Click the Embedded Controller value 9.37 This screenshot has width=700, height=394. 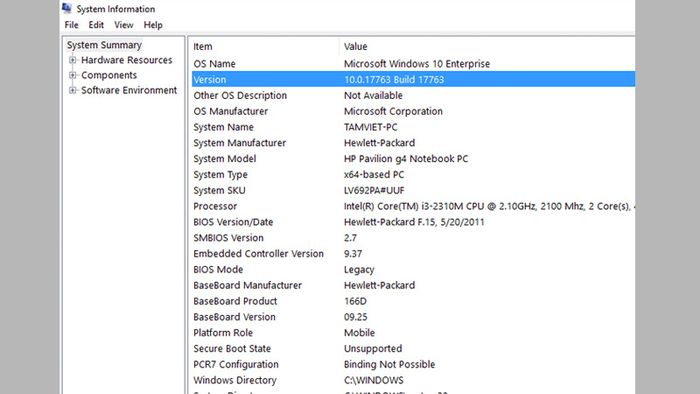click(x=353, y=254)
